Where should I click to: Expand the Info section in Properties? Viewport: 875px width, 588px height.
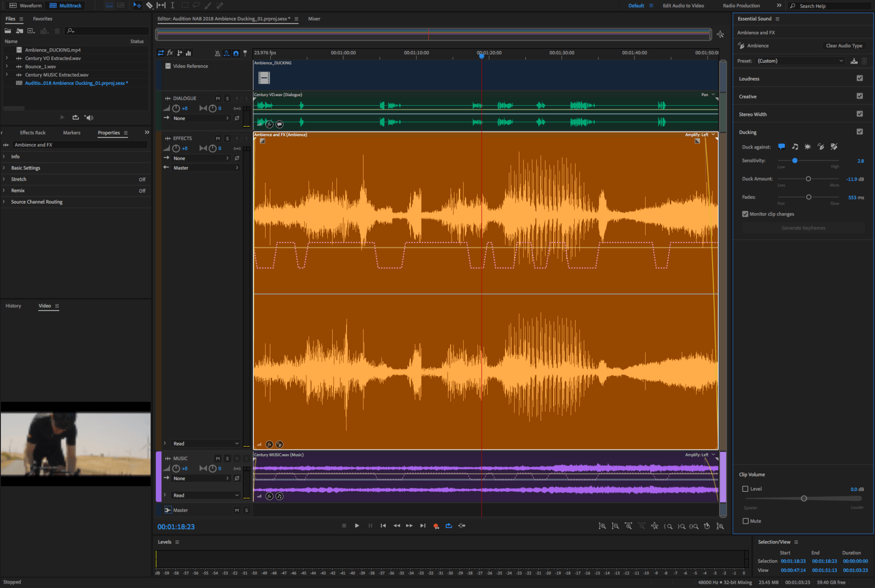coord(4,157)
